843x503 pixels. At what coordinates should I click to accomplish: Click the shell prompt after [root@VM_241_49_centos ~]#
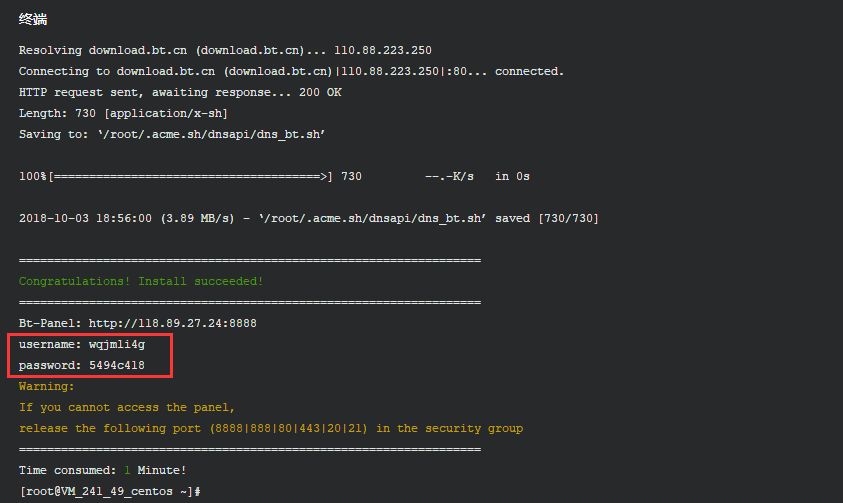203,491
